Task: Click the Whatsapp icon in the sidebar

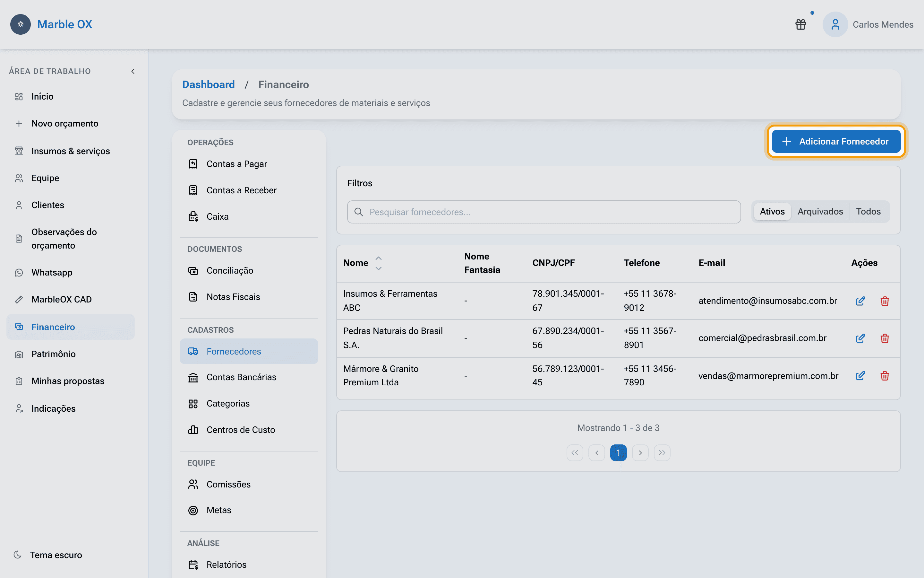Action: point(19,273)
